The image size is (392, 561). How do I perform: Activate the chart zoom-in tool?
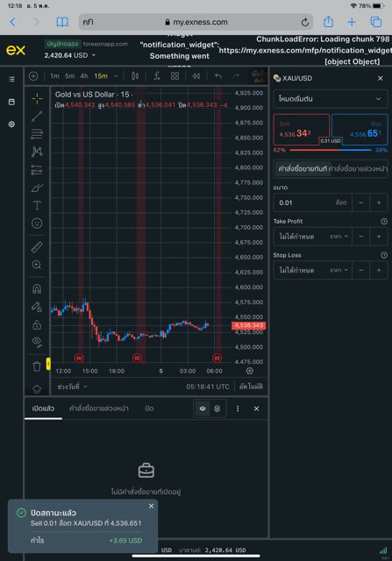coord(37,265)
